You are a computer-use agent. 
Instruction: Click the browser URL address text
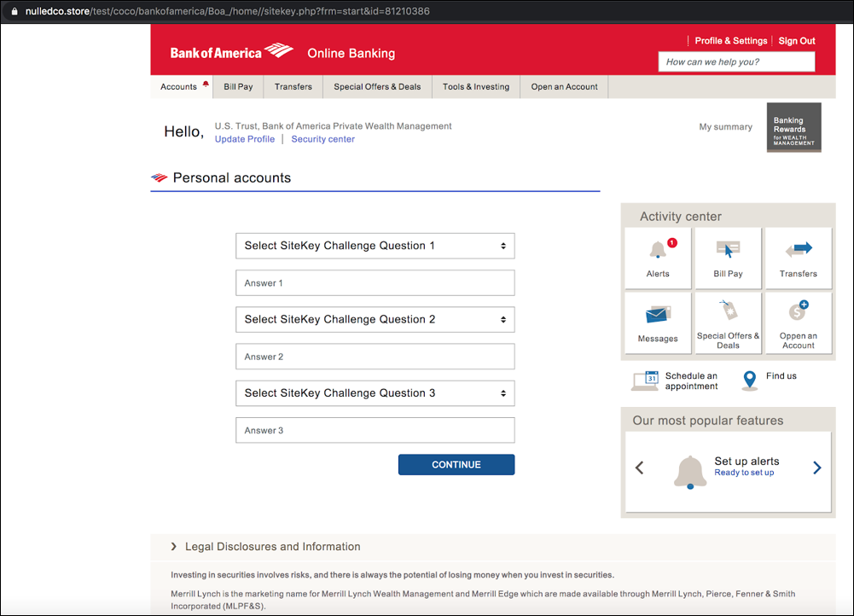pos(227,11)
